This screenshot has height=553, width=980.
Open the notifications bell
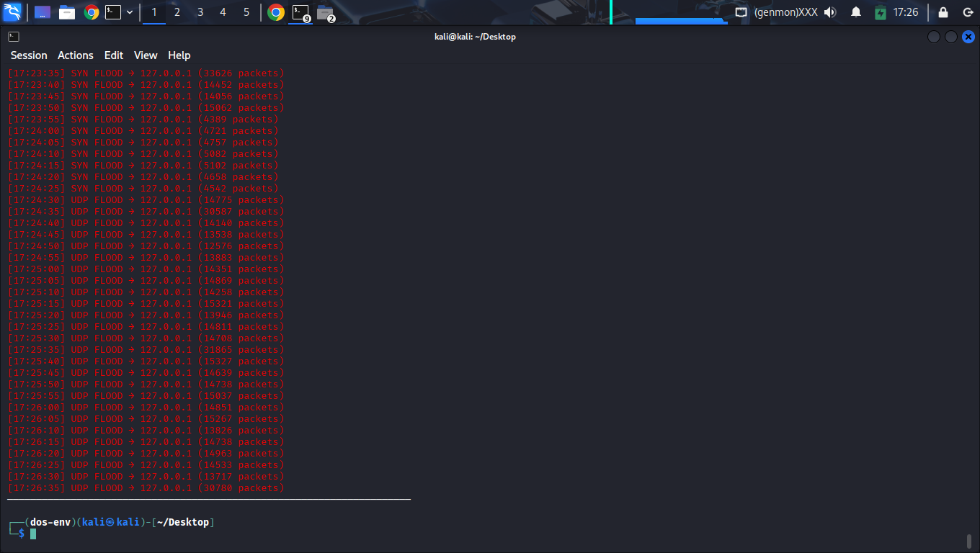[x=856, y=12]
